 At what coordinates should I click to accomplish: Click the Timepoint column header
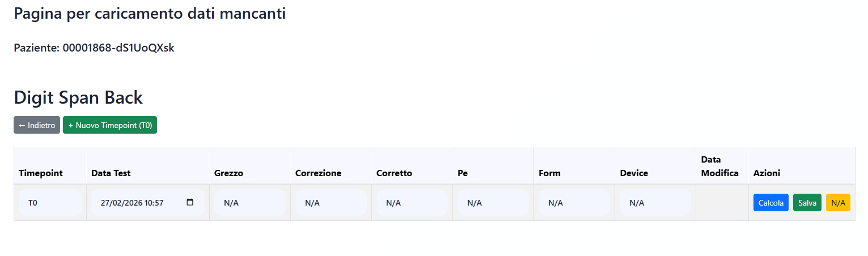(x=41, y=173)
